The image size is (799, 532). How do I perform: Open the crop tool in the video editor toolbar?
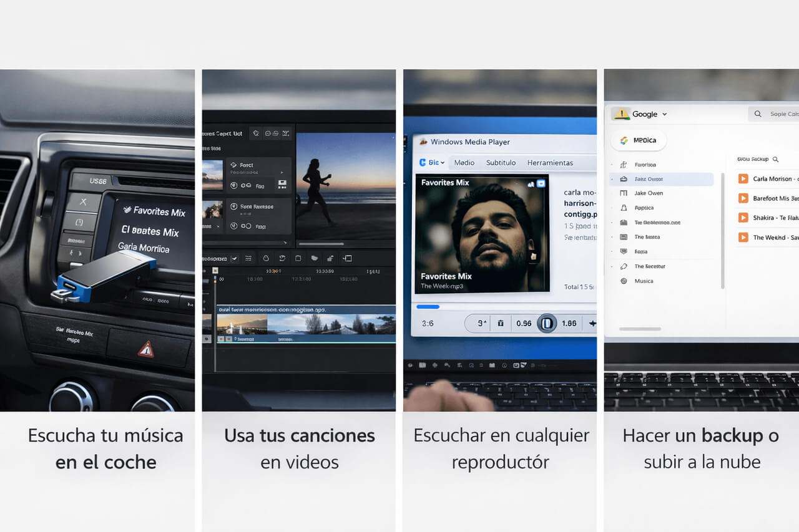pos(299,258)
